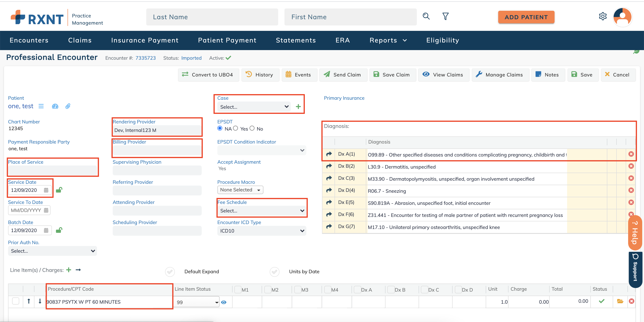Open the Fee Schedule dropdown
The image size is (644, 322).
261,211
